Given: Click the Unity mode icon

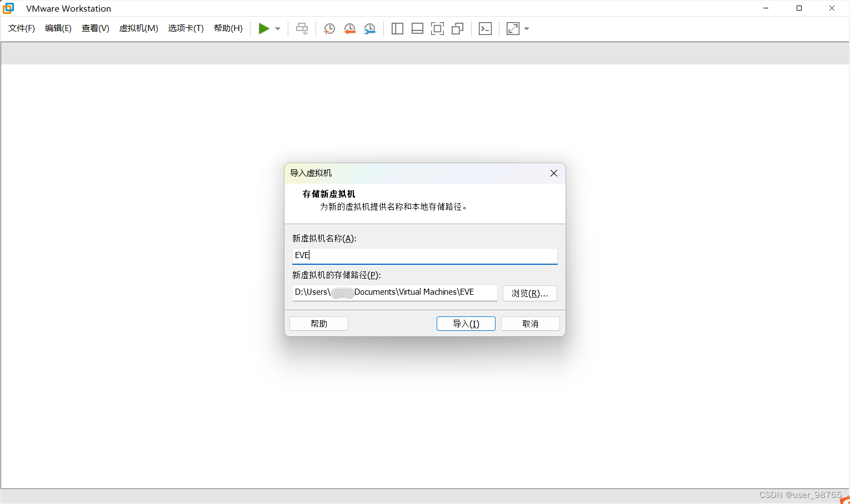Looking at the screenshot, I should (457, 29).
